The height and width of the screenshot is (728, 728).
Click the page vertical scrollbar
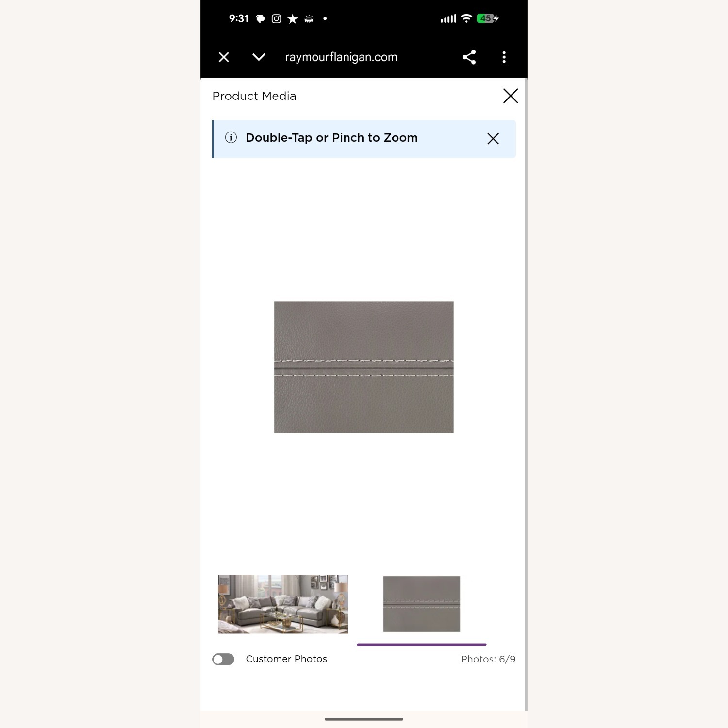[x=526, y=394]
